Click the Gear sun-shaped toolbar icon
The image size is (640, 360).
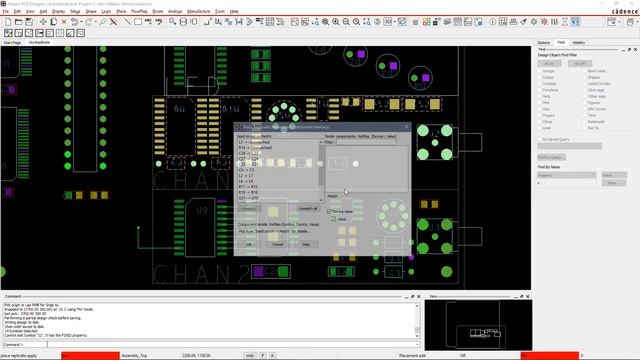(x=534, y=22)
